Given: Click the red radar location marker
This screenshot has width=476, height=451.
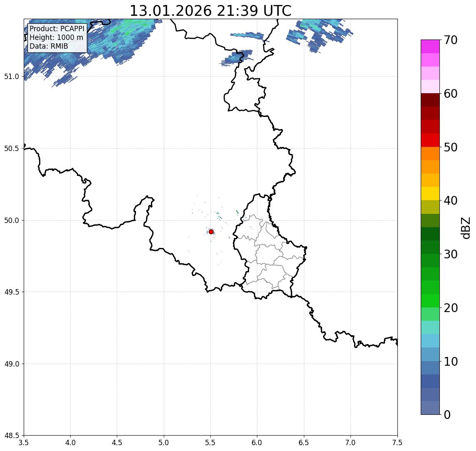Looking at the screenshot, I should pyautogui.click(x=211, y=232).
